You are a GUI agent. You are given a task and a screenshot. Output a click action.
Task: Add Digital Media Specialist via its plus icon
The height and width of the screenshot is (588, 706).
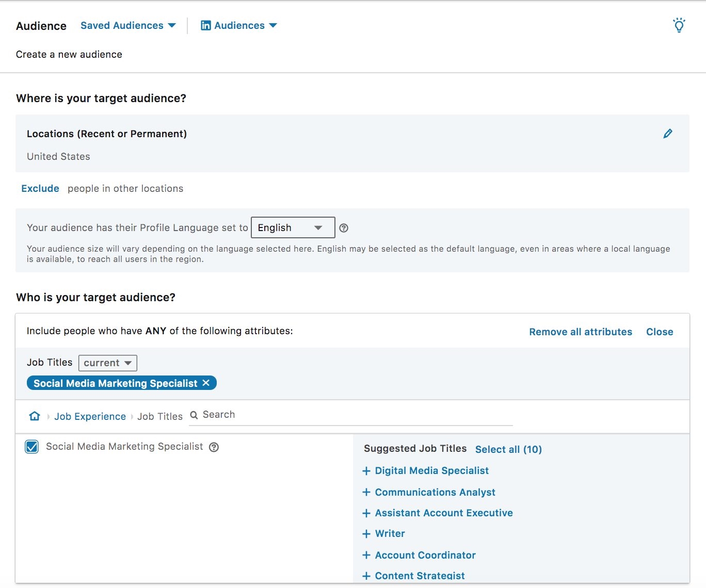click(366, 471)
